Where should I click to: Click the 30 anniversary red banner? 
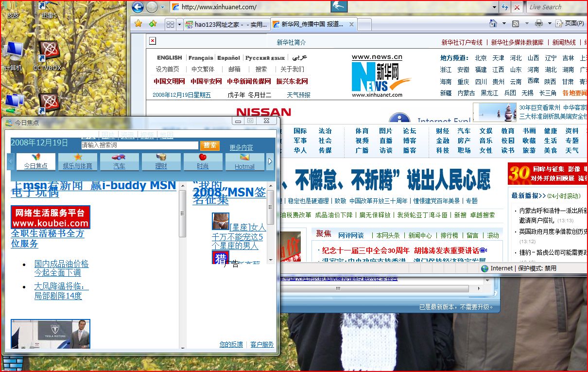548,174
